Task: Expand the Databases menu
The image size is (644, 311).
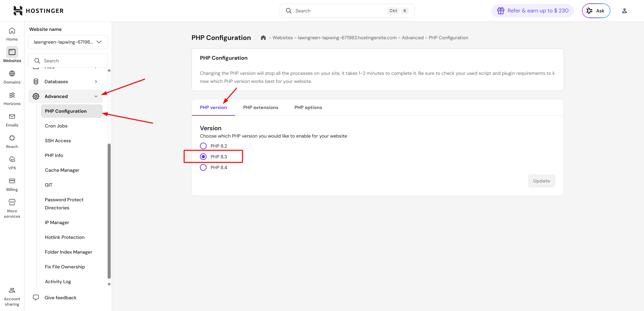Action: [x=65, y=81]
